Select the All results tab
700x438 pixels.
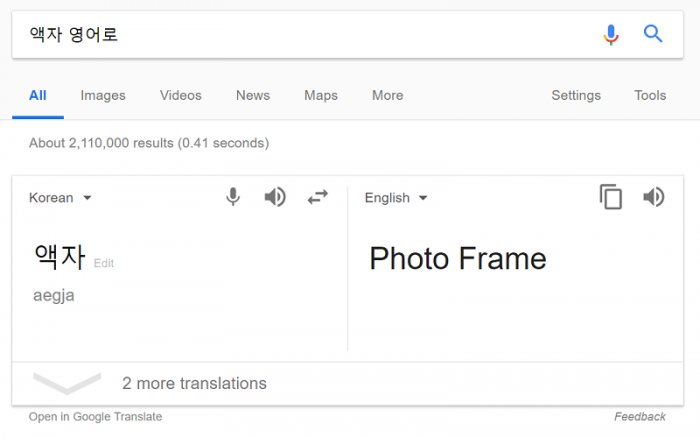point(38,96)
